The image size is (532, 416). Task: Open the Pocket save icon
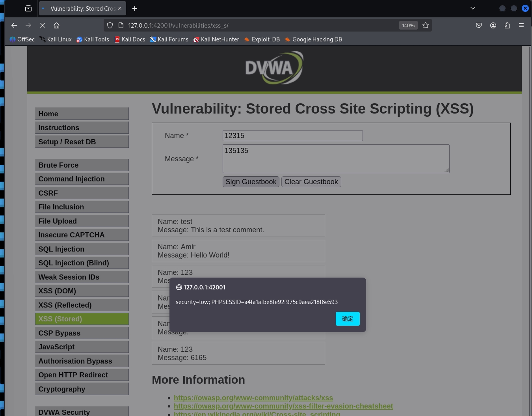[x=479, y=25]
